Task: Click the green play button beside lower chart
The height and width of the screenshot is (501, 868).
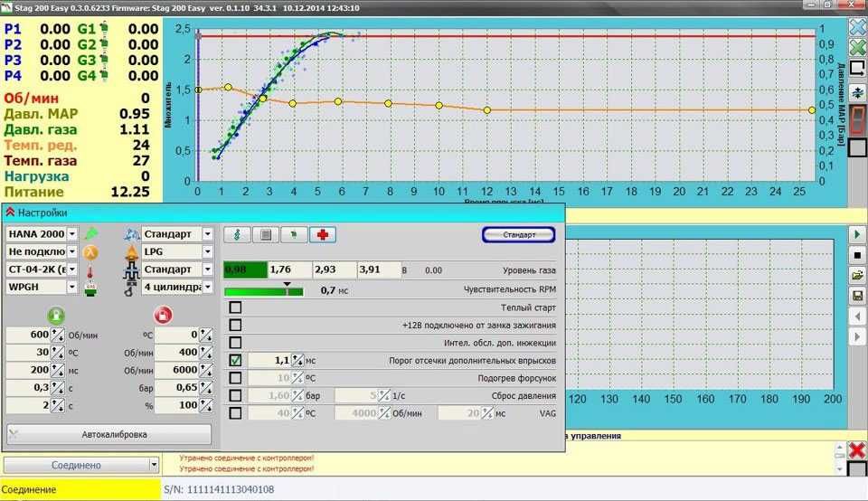Action: pos(856,234)
